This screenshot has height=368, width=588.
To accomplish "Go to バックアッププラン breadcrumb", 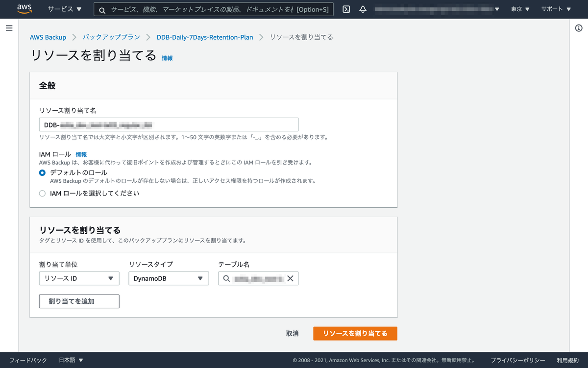I will (x=111, y=37).
